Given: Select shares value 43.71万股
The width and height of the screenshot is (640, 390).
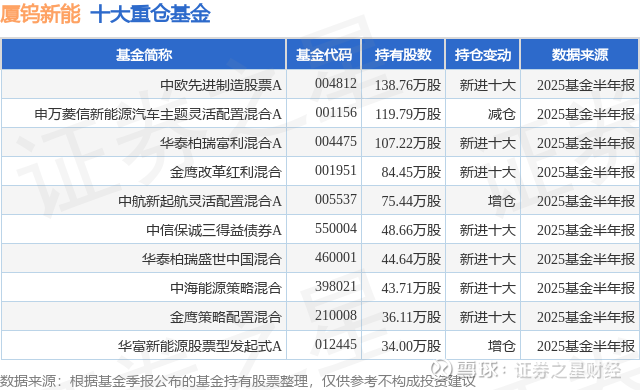Looking at the screenshot, I should 411,288.
